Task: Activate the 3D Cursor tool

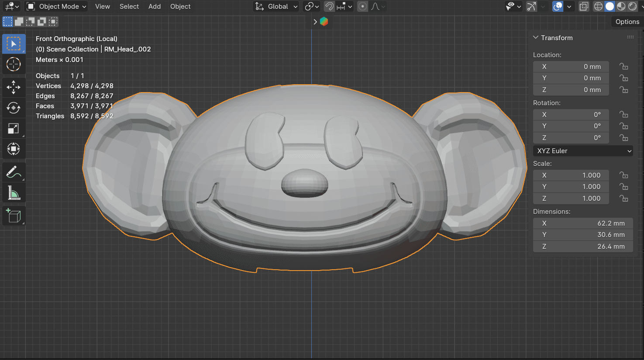Action: [x=14, y=64]
